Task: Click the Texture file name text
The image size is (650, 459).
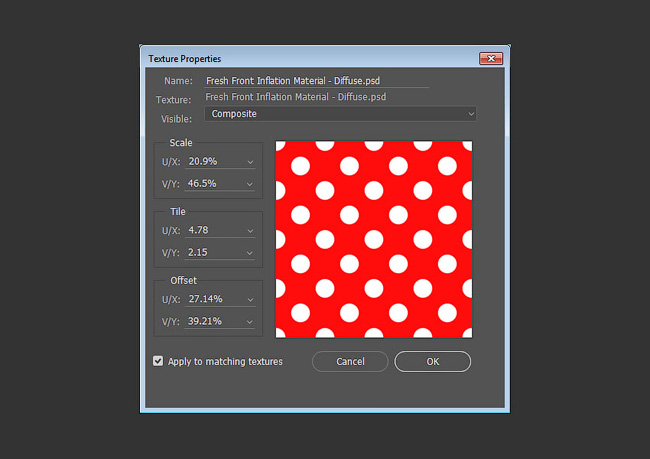Action: [x=296, y=97]
